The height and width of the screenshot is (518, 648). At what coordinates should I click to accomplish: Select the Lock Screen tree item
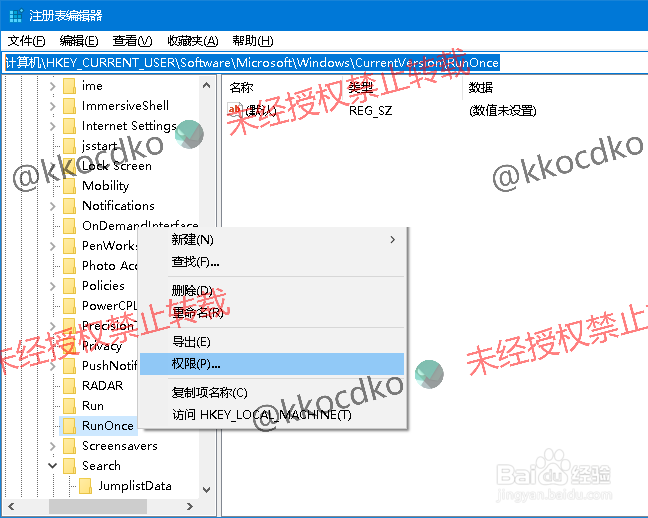117,166
